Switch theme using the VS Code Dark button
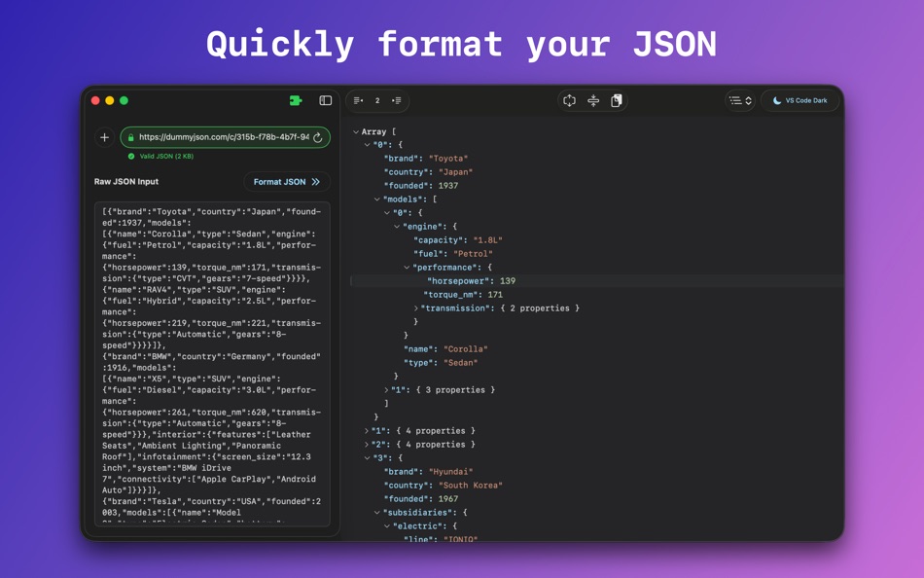Image resolution: width=924 pixels, height=578 pixels. [800, 100]
